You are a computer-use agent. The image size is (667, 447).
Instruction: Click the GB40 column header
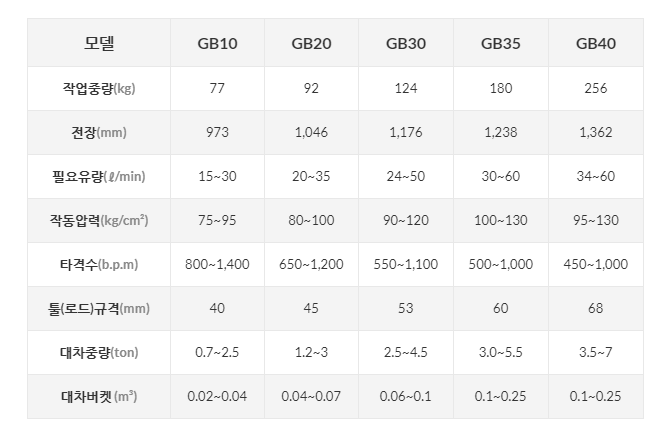click(x=596, y=43)
